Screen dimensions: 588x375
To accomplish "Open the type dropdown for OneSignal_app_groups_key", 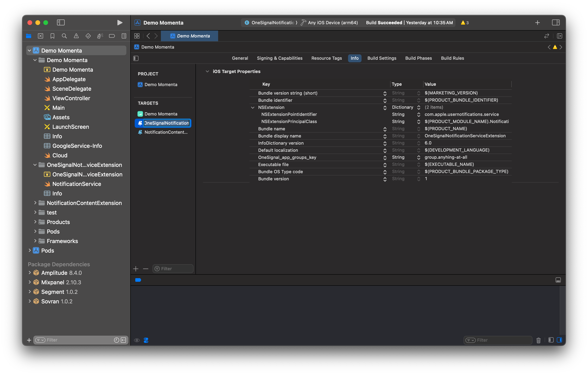I will coord(419,157).
